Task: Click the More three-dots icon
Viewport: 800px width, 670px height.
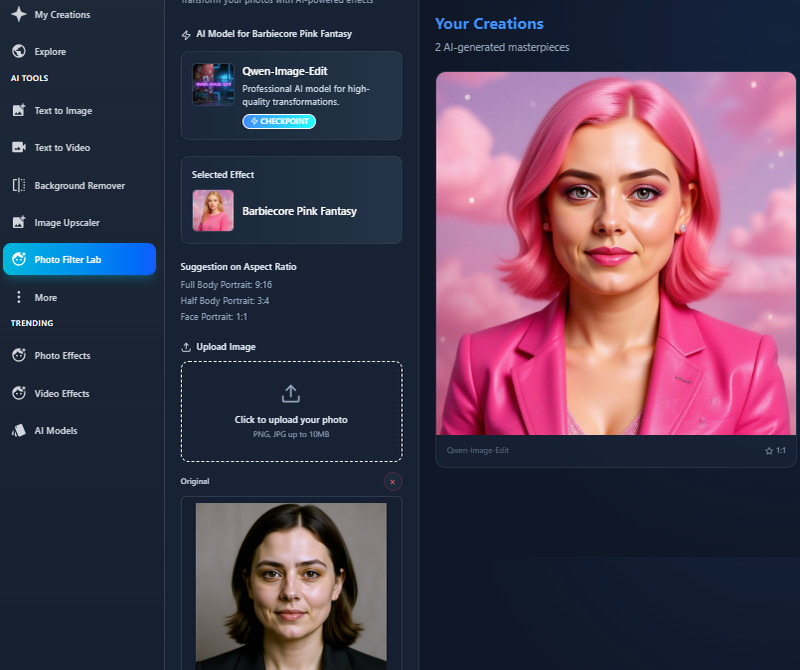Action: pyautogui.click(x=19, y=297)
